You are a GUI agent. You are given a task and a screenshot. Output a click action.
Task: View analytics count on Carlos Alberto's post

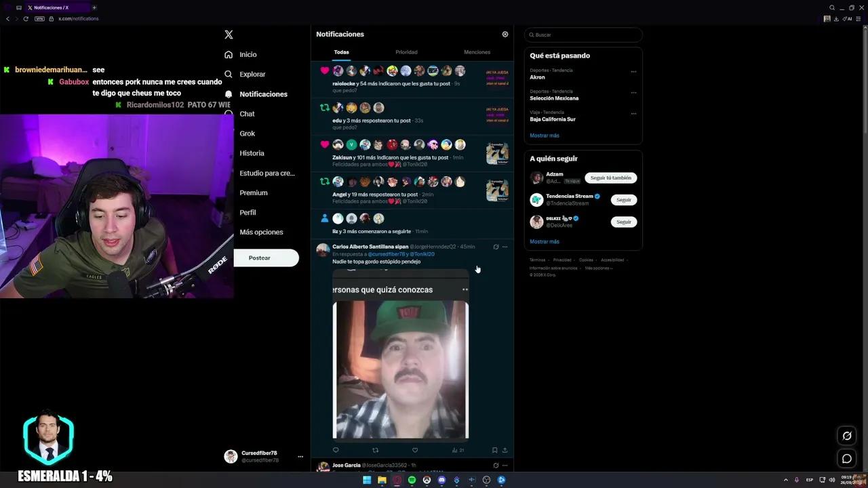(x=458, y=450)
